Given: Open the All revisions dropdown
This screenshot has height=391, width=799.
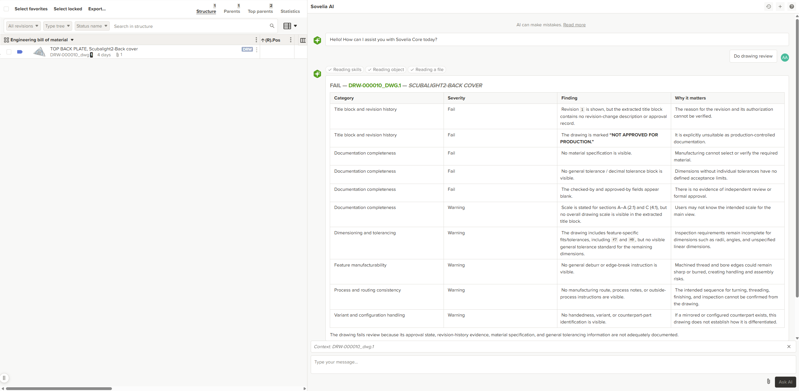Looking at the screenshot, I should [x=23, y=26].
